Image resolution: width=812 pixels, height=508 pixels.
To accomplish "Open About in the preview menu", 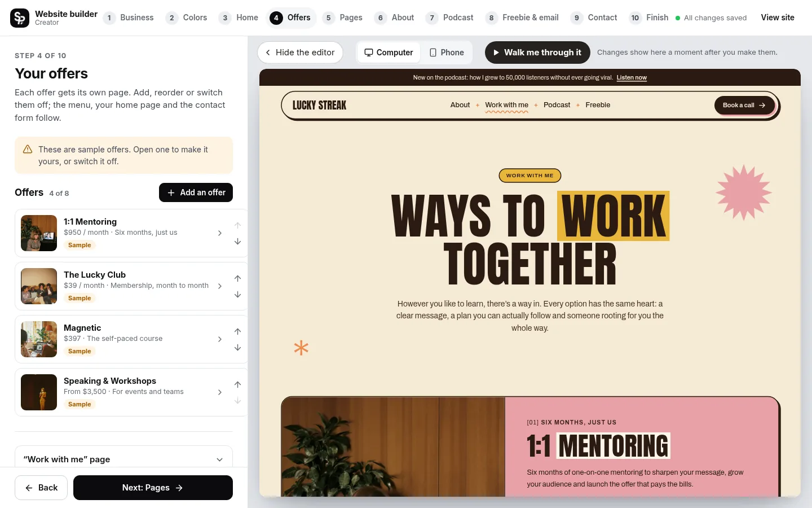I will [460, 105].
